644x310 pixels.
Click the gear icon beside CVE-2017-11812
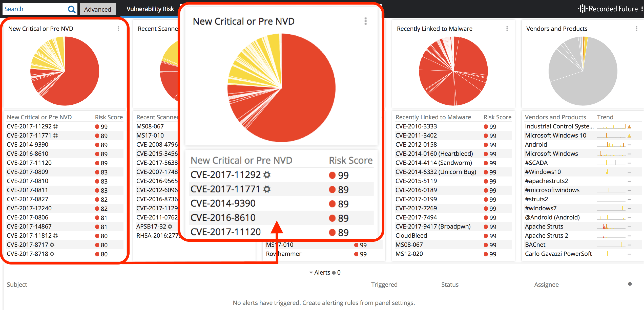[56, 236]
